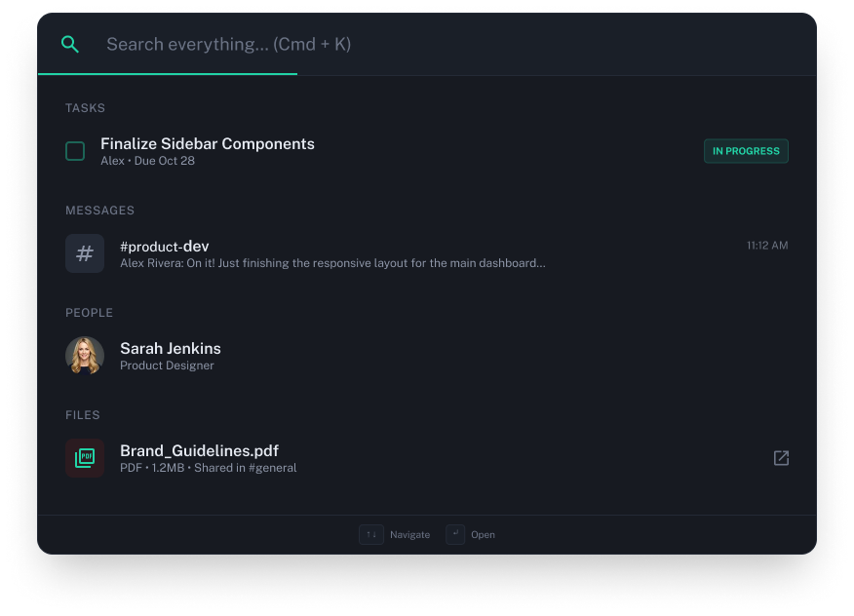This screenshot has width=854, height=616.
Task: Click the IN PROGRESS status badge
Action: coord(746,151)
